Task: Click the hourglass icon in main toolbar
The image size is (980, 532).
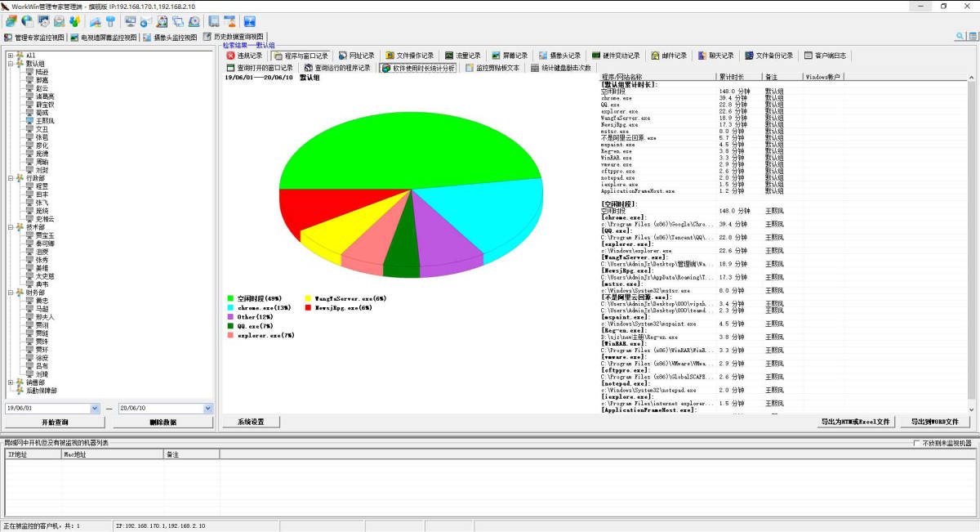Action: (x=229, y=21)
